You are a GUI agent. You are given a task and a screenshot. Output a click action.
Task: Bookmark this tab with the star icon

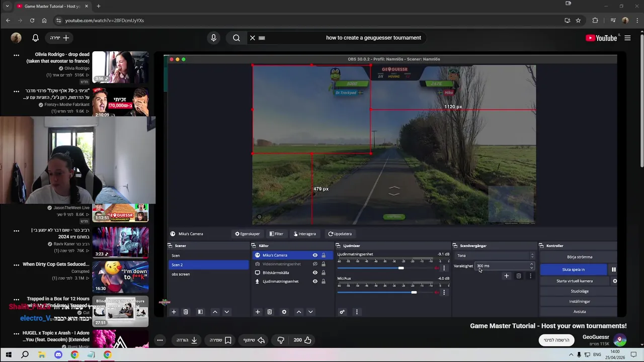[578, 21]
